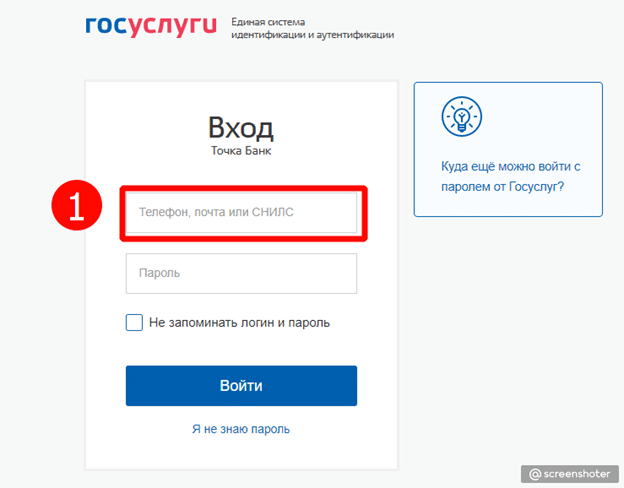Image resolution: width=624 pixels, height=488 pixels.
Task: Click the Вход heading
Action: click(241, 128)
